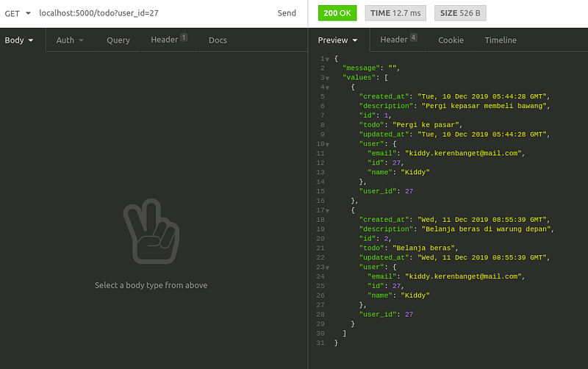588x369 pixels.
Task: Collapse the "user" object at line 10
Action: pyautogui.click(x=327, y=144)
